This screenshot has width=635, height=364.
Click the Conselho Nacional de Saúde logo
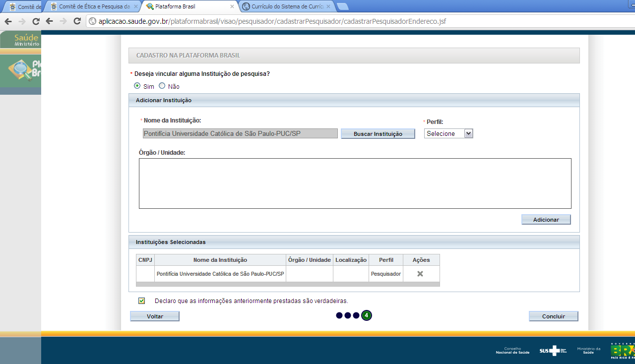coord(512,351)
